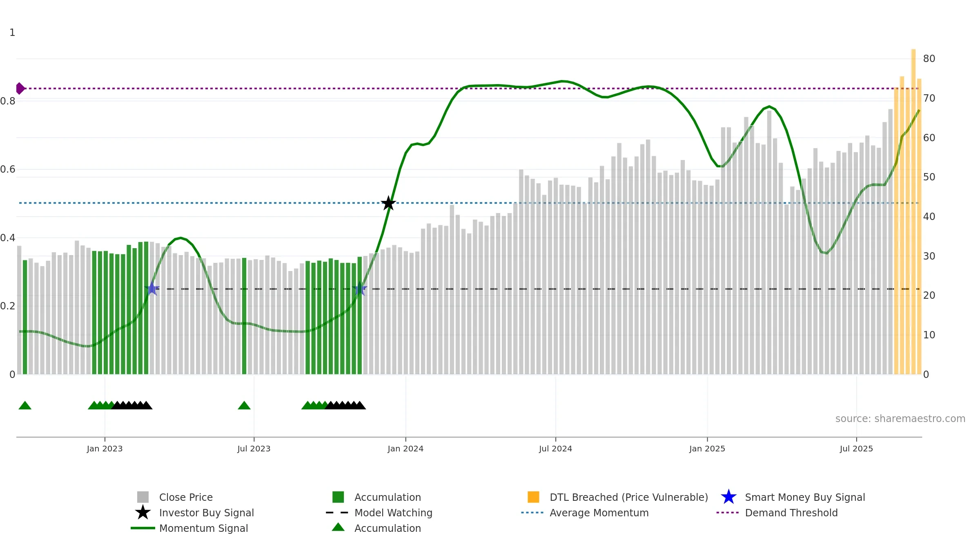Click the green triangle Accumulation legend icon

coord(338,527)
